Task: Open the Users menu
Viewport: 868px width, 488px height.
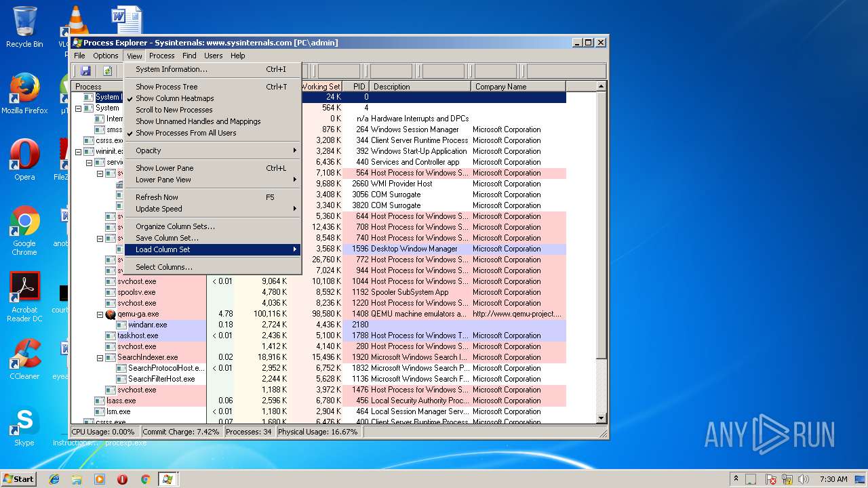Action: click(x=214, y=56)
